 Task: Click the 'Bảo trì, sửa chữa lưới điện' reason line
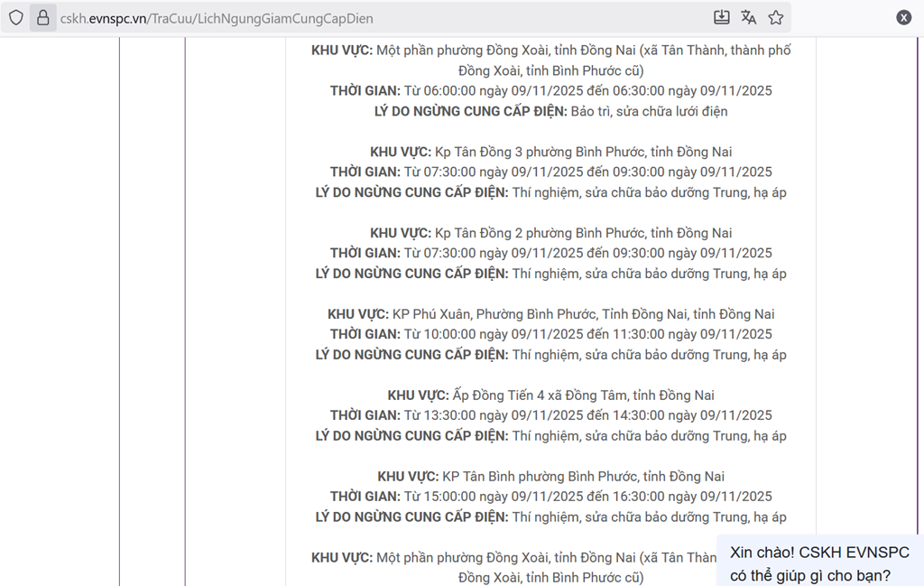pos(550,111)
